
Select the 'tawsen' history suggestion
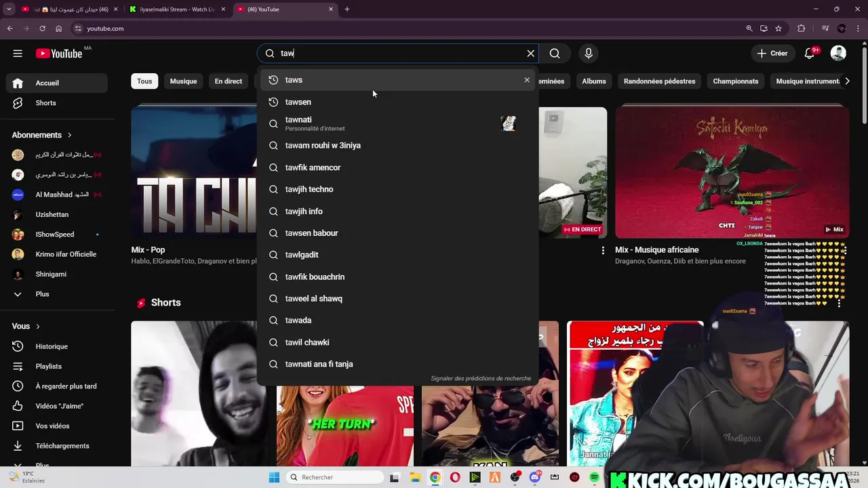pyautogui.click(x=398, y=102)
